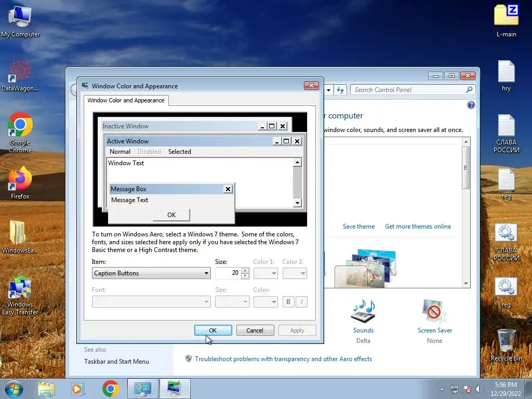This screenshot has width=532, height=399.
Task: Toggle disabled Italic font button
Action: [302, 302]
